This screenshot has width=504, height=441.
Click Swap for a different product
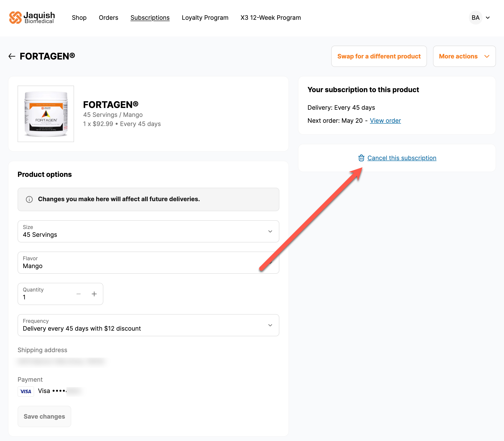click(x=379, y=56)
